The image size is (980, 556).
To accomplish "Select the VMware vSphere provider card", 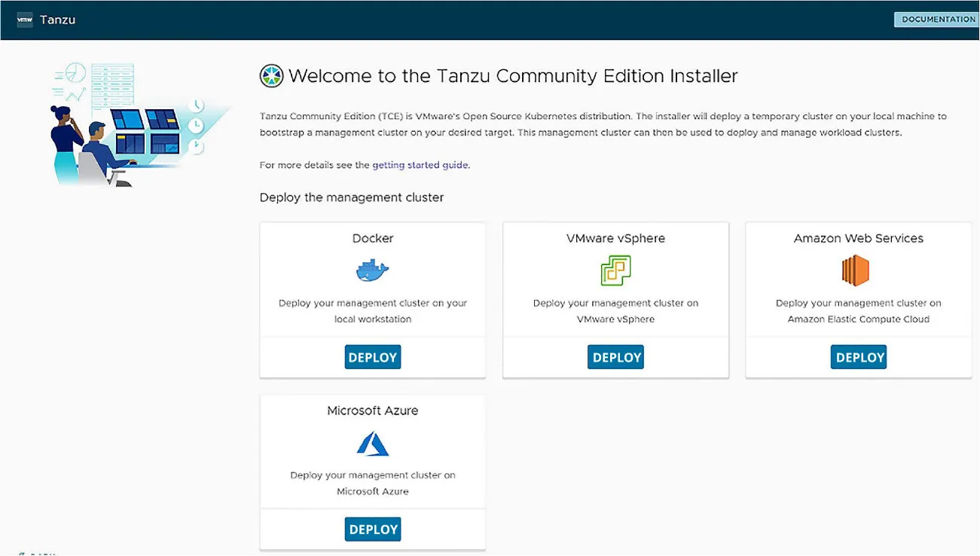I will 615,299.
